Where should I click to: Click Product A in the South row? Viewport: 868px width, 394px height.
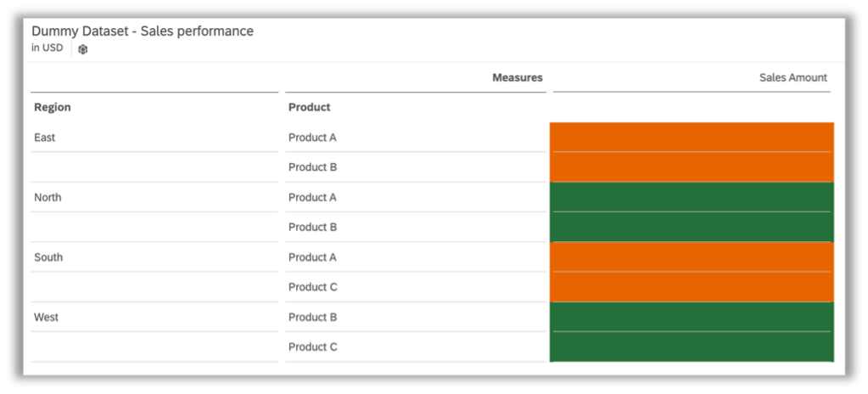tap(312, 257)
